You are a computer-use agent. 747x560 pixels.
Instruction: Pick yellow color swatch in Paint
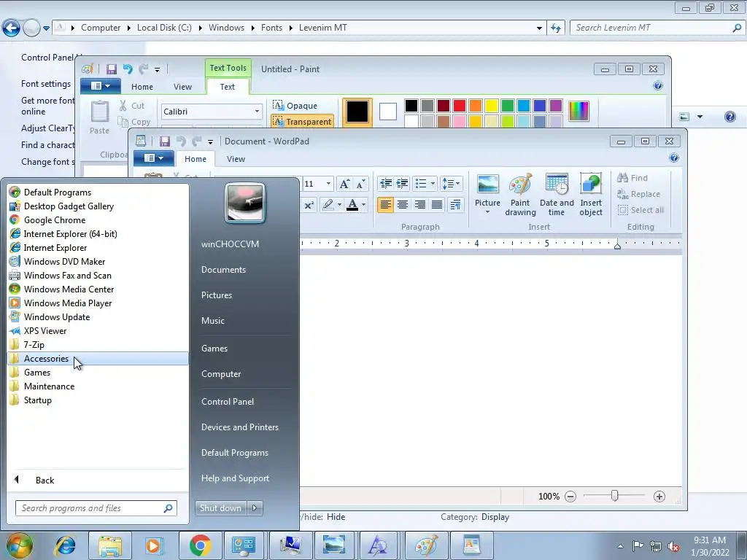click(491, 106)
